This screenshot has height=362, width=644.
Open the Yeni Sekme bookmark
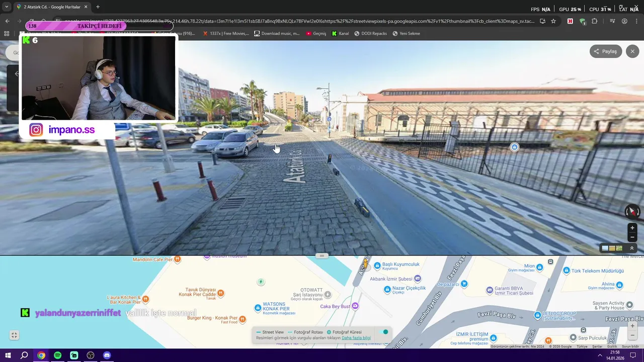[x=406, y=34]
